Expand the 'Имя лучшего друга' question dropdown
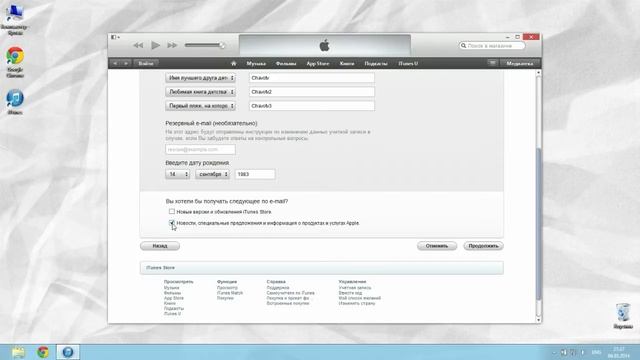 pyautogui.click(x=200, y=78)
